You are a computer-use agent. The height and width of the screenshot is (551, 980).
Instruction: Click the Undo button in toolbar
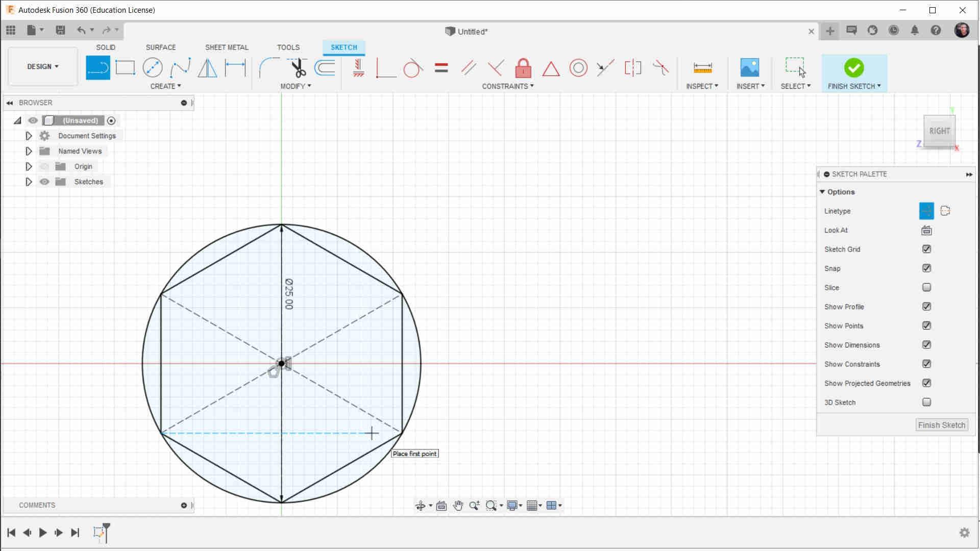[81, 30]
